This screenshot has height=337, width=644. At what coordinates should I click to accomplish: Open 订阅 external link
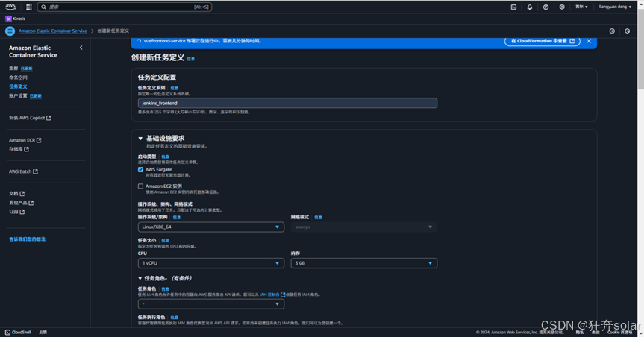[17, 212]
